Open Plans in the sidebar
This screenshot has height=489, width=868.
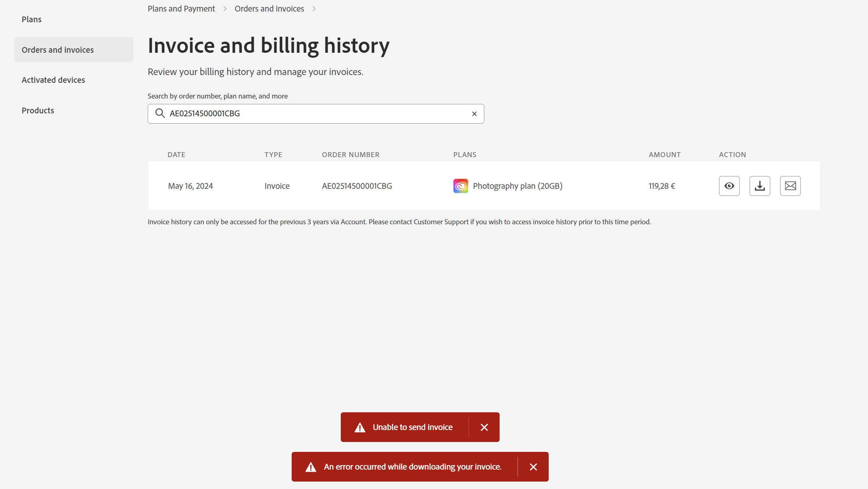tap(31, 19)
